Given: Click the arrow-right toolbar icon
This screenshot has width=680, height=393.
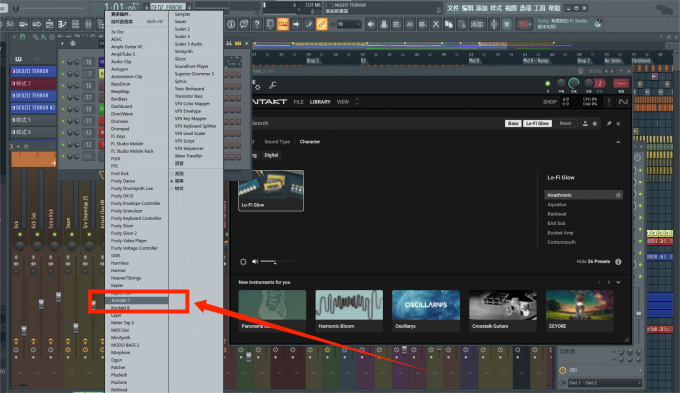Looking at the screenshot, I should pyautogui.click(x=296, y=24).
